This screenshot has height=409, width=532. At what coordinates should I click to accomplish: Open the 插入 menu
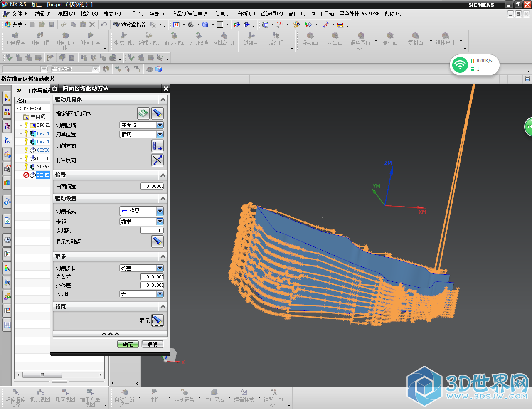[89, 14]
